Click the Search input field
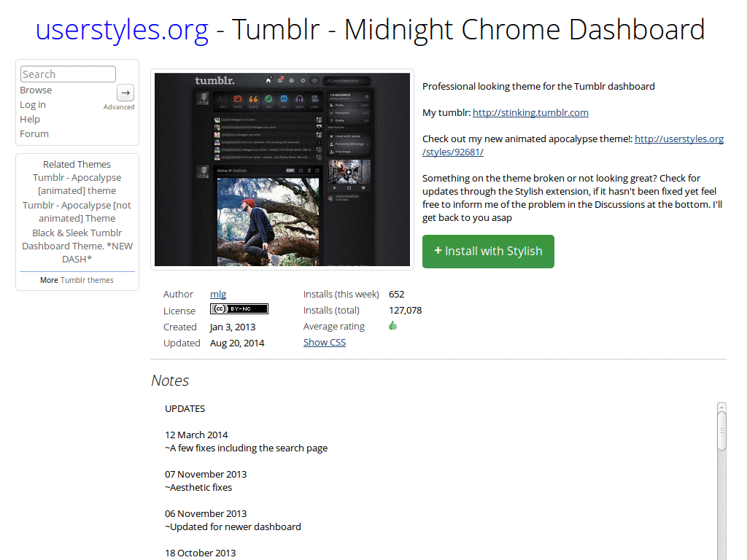 pyautogui.click(x=68, y=74)
